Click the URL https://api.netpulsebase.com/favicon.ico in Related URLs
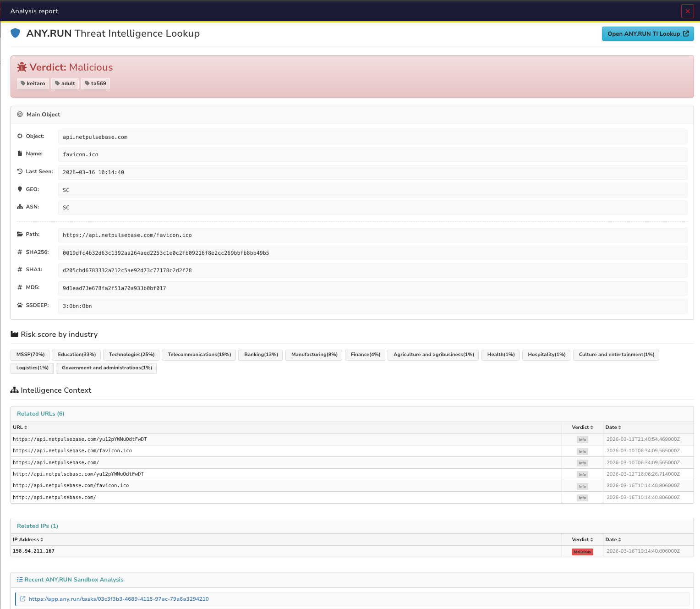The height and width of the screenshot is (609, 700). [x=72, y=451]
